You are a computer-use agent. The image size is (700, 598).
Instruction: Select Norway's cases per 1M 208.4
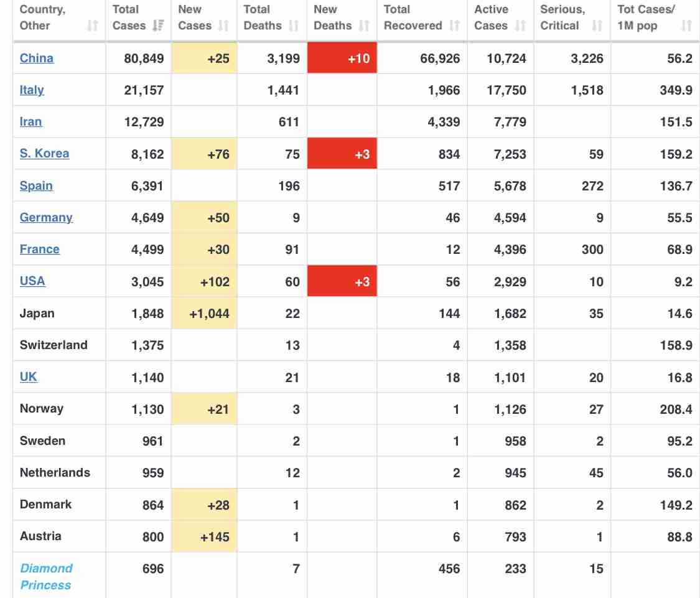676,409
